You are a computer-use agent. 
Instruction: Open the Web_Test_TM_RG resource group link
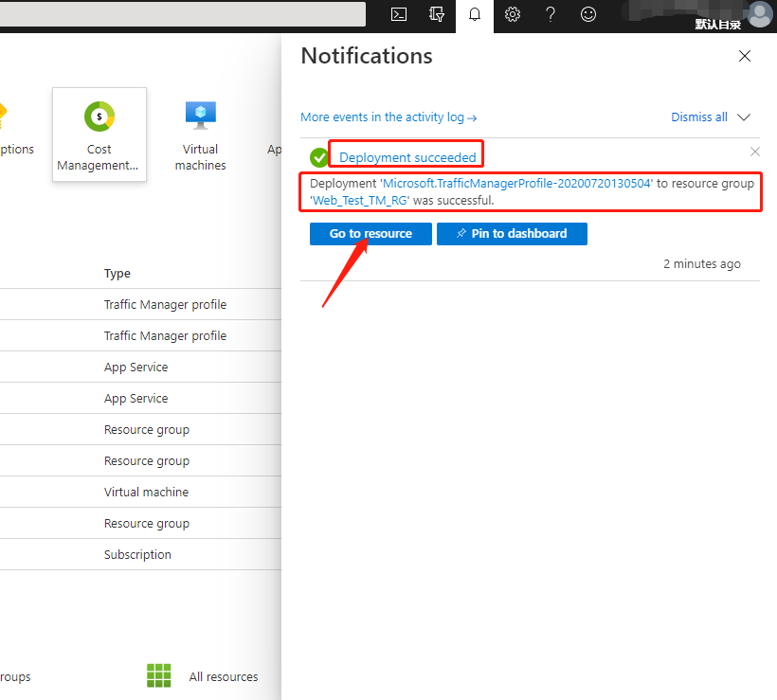360,201
